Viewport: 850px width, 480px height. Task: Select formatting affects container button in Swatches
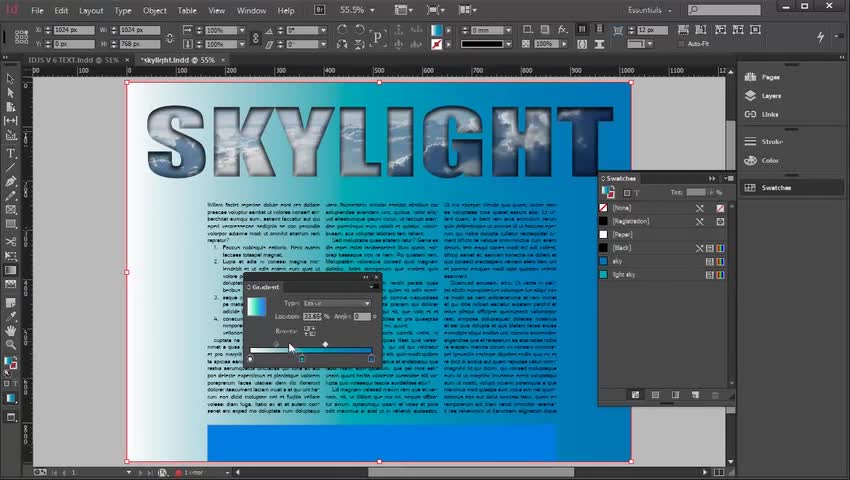[627, 193]
